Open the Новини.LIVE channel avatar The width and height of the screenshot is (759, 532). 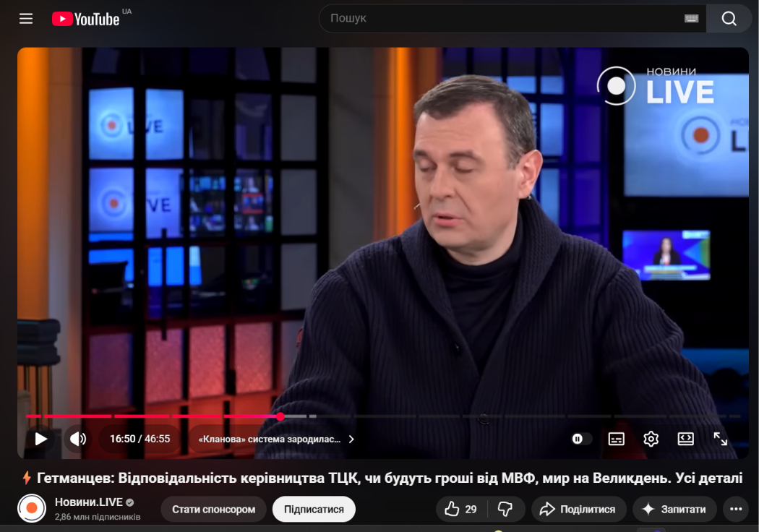[x=32, y=508]
